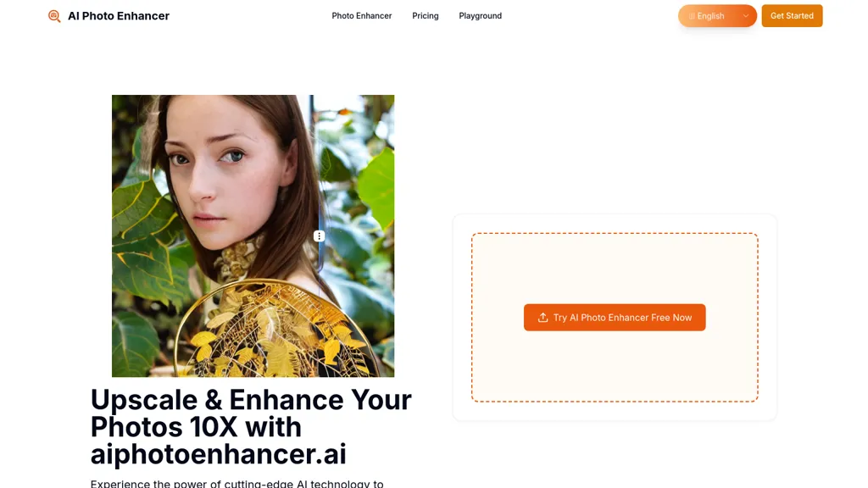868x488 pixels.
Task: Click the blurry original side of photo
Action: click(x=357, y=236)
